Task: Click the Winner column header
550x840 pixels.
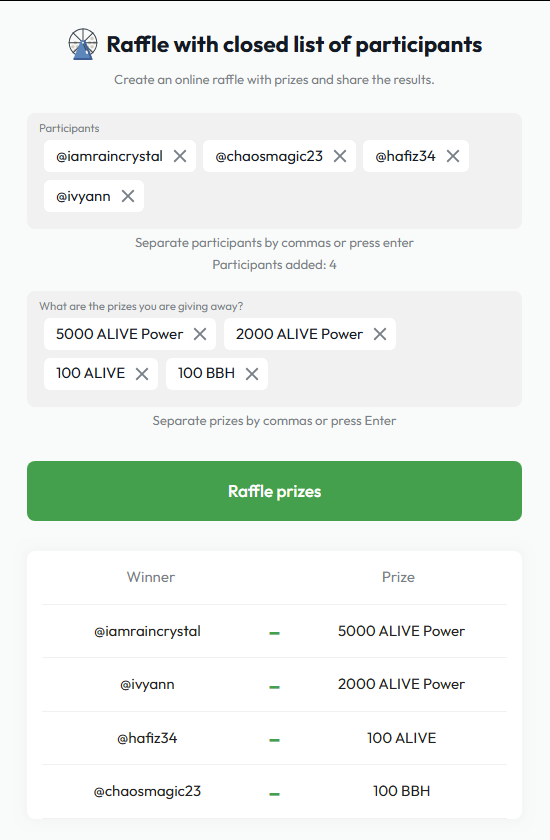Action: [x=150, y=577]
